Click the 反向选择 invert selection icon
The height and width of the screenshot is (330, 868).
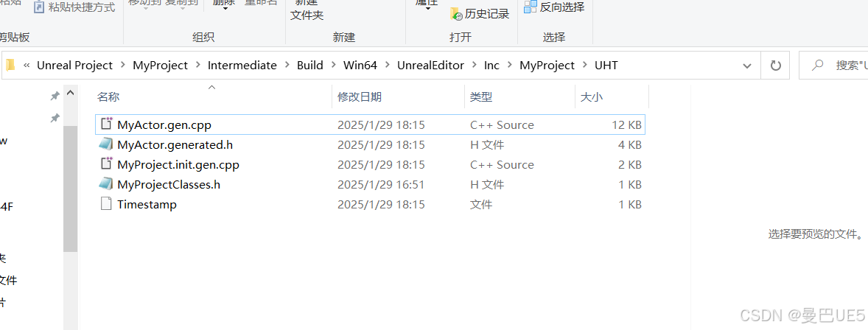tap(531, 7)
